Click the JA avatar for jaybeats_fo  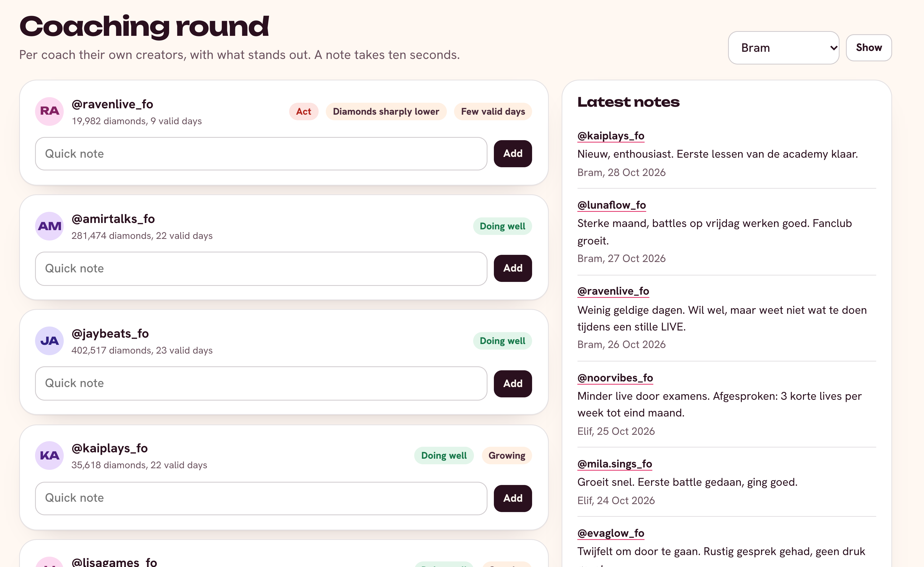point(49,341)
